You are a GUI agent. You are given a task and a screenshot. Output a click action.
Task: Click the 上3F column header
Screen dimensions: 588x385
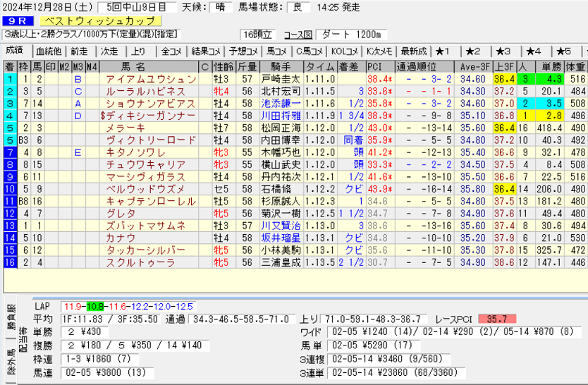503,67
